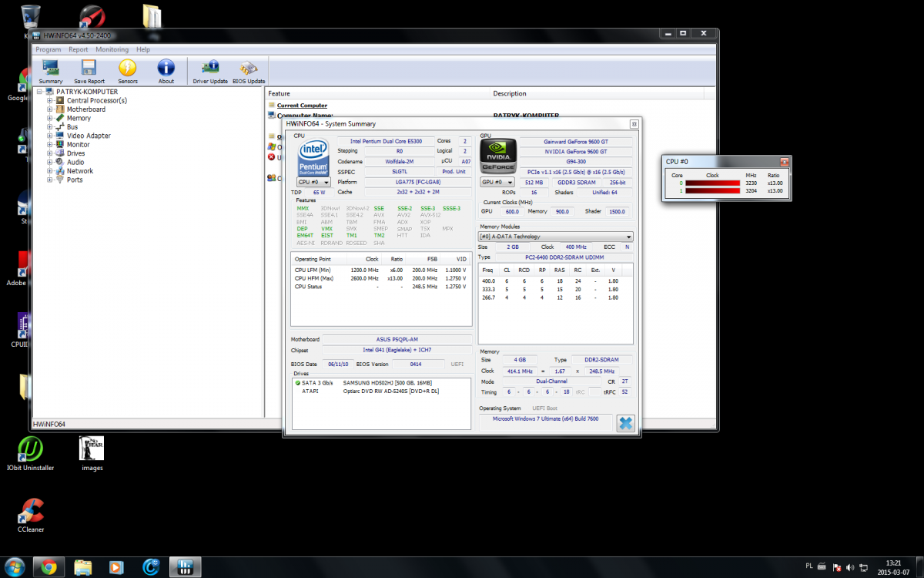
Task: Launch BIOS Update from the toolbar
Action: coord(249,71)
